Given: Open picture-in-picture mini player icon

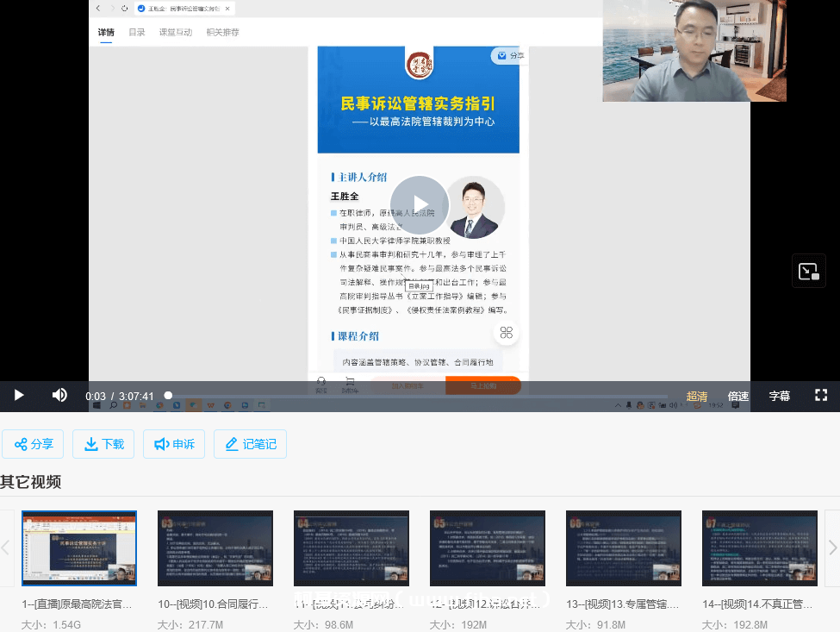Looking at the screenshot, I should 808,272.
